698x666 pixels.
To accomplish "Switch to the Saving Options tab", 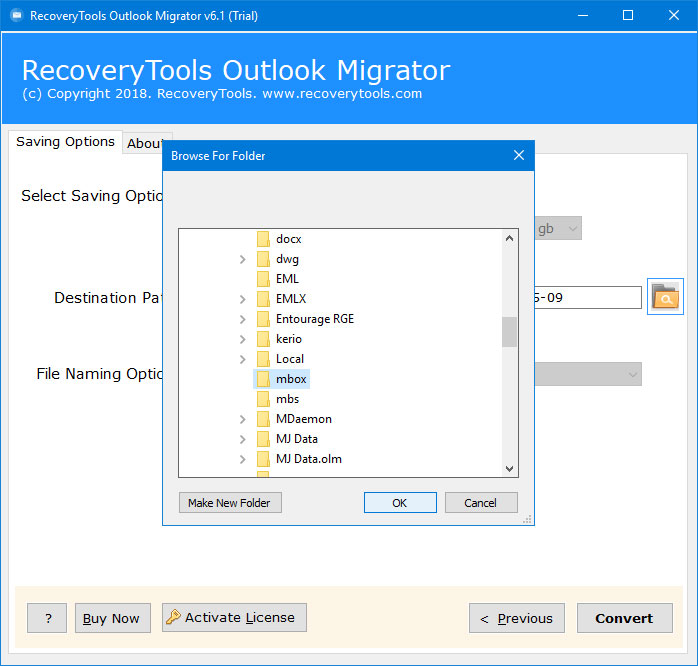I will tap(65, 142).
